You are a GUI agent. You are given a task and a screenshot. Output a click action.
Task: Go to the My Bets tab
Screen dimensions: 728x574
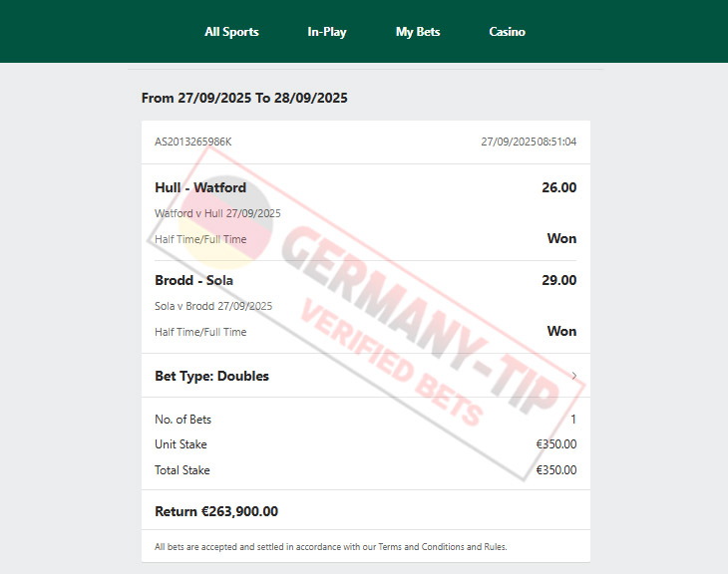tap(418, 32)
